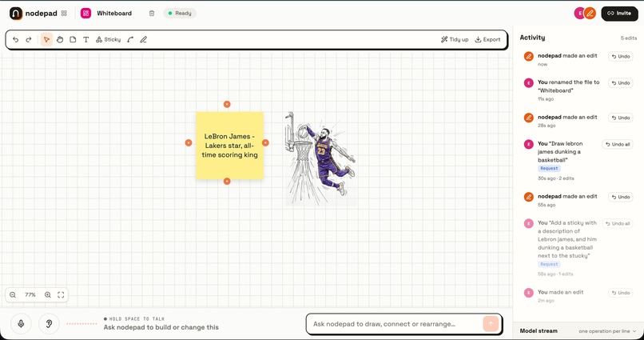Undo all for Draw lebron request
The image size is (644, 340).
click(x=618, y=144)
